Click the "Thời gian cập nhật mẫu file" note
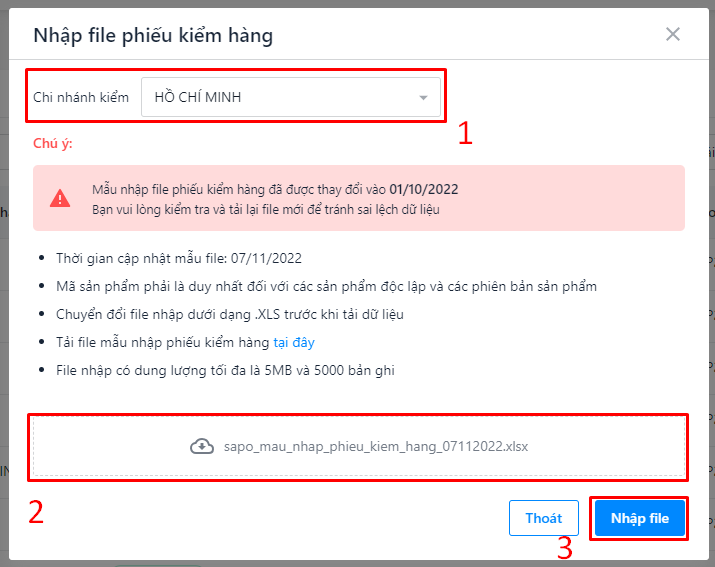 (x=178, y=258)
